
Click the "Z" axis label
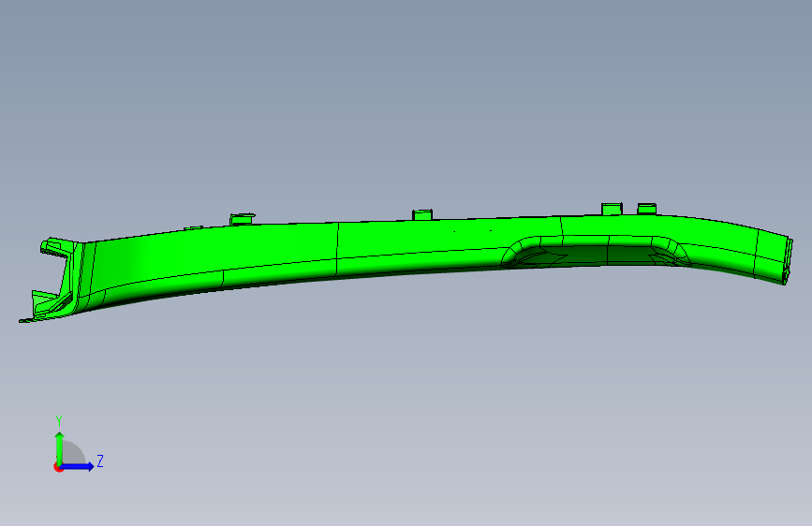coord(100,460)
